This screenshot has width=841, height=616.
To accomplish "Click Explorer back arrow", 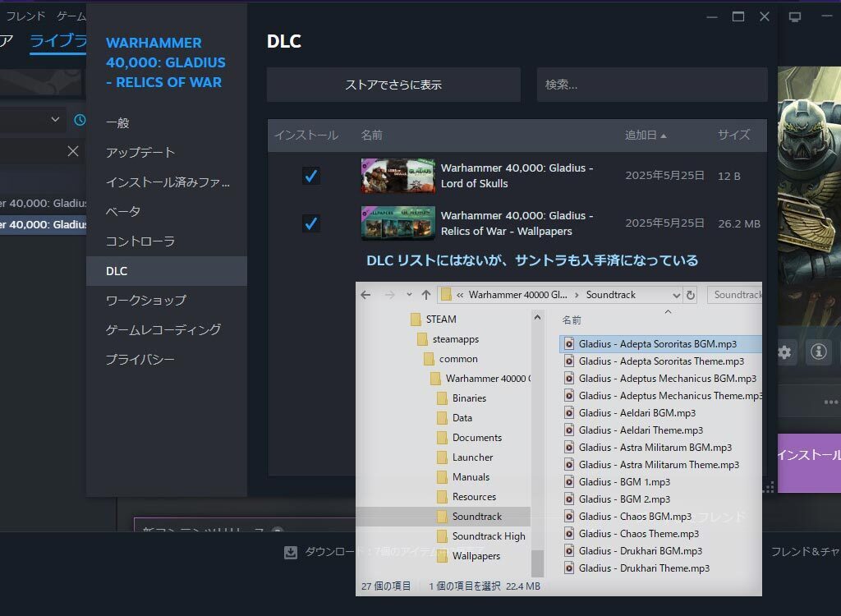I will point(365,295).
